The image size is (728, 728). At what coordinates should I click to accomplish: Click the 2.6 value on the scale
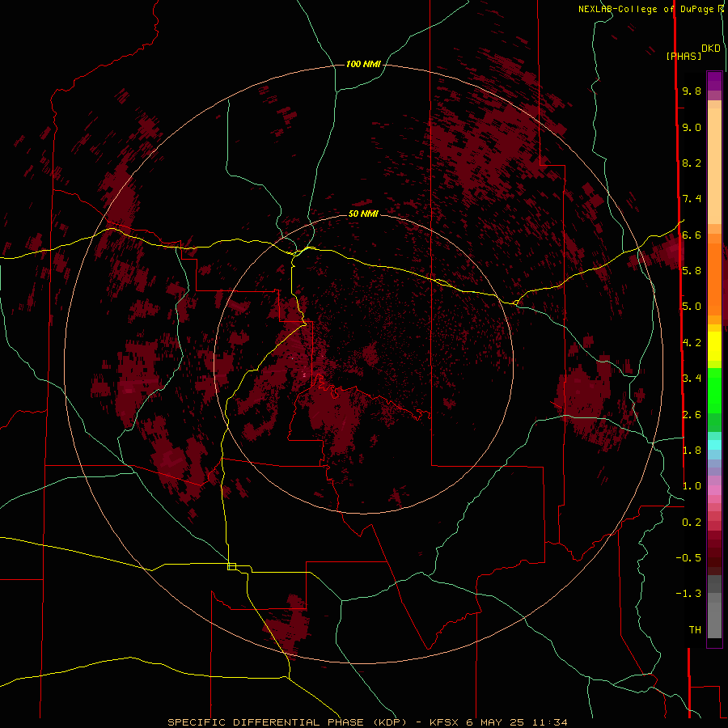pos(692,415)
